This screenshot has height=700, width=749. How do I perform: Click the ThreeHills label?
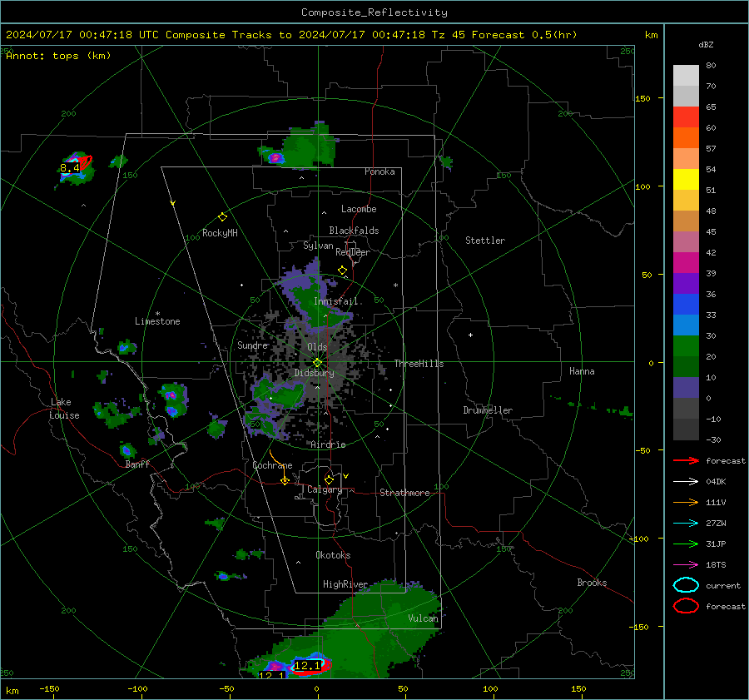419,364
